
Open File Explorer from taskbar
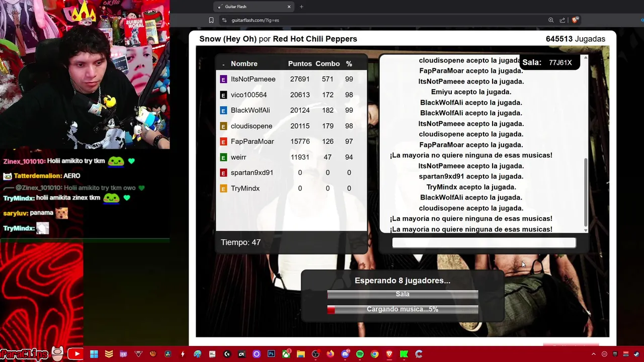point(301,354)
